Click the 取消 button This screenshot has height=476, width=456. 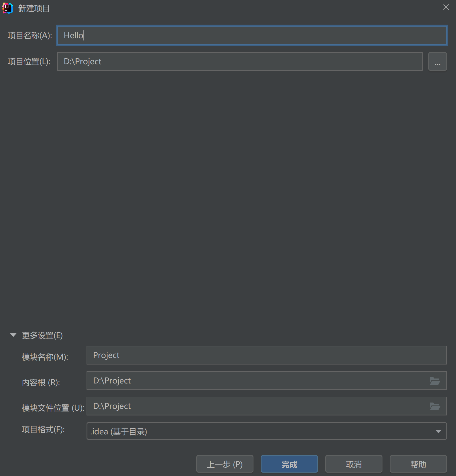pyautogui.click(x=354, y=464)
